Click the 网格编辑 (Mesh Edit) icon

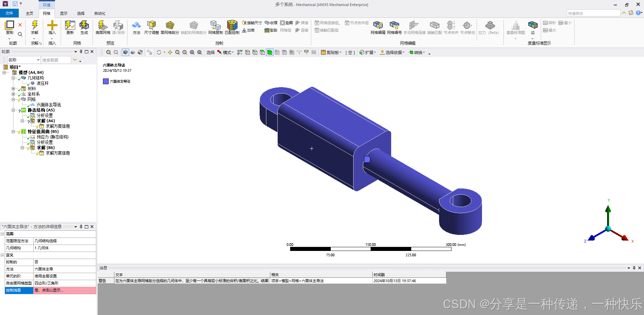tap(378, 25)
